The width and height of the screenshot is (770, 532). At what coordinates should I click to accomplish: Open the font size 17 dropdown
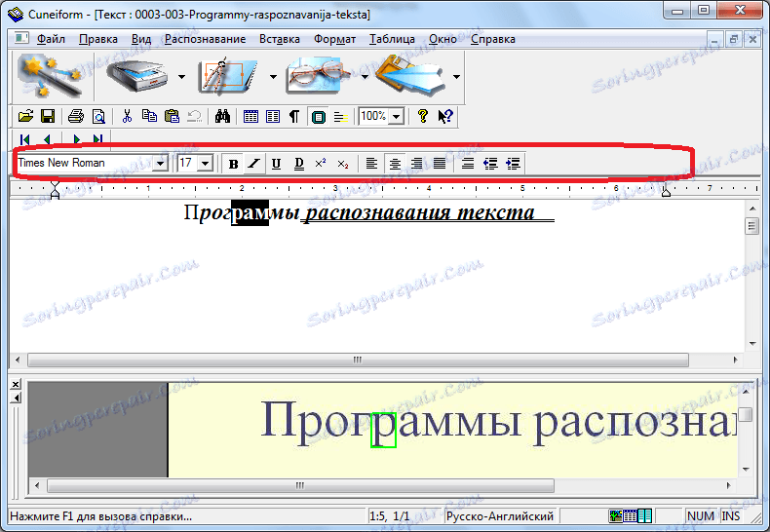click(206, 163)
